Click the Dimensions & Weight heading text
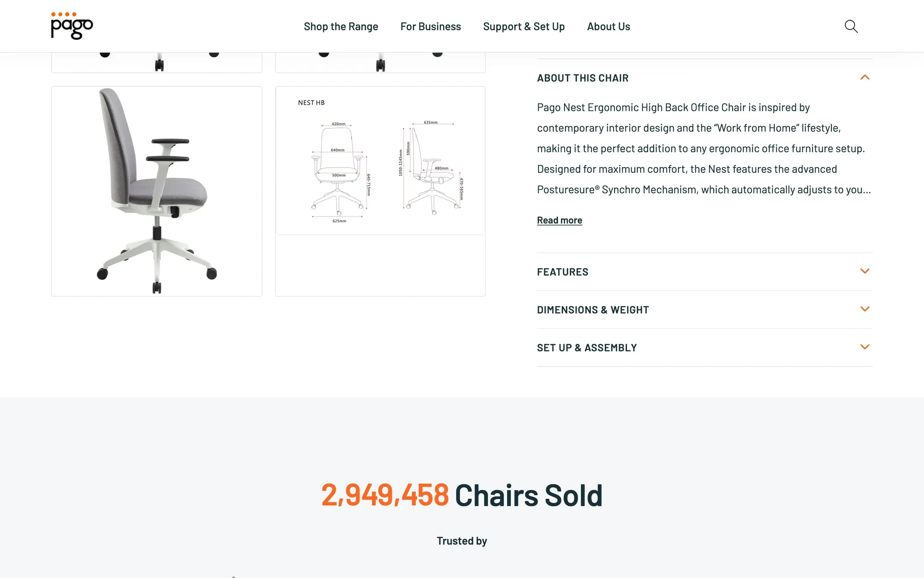The image size is (924, 578). pyautogui.click(x=593, y=310)
